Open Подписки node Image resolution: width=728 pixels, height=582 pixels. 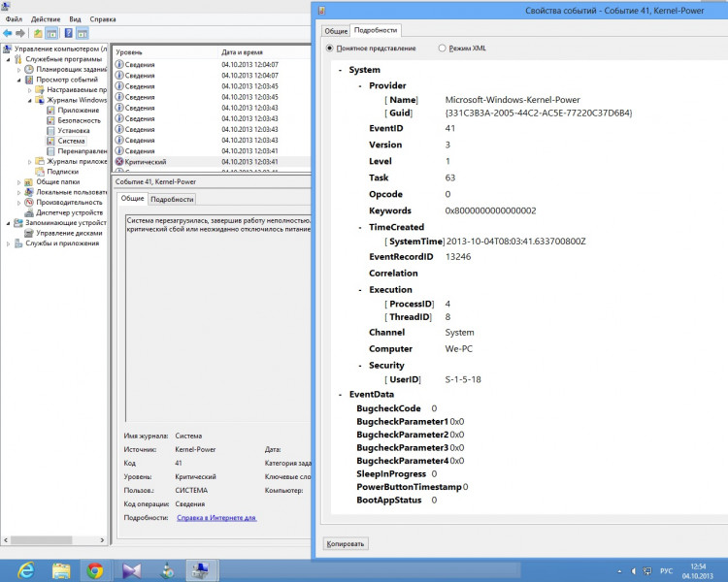[63, 172]
